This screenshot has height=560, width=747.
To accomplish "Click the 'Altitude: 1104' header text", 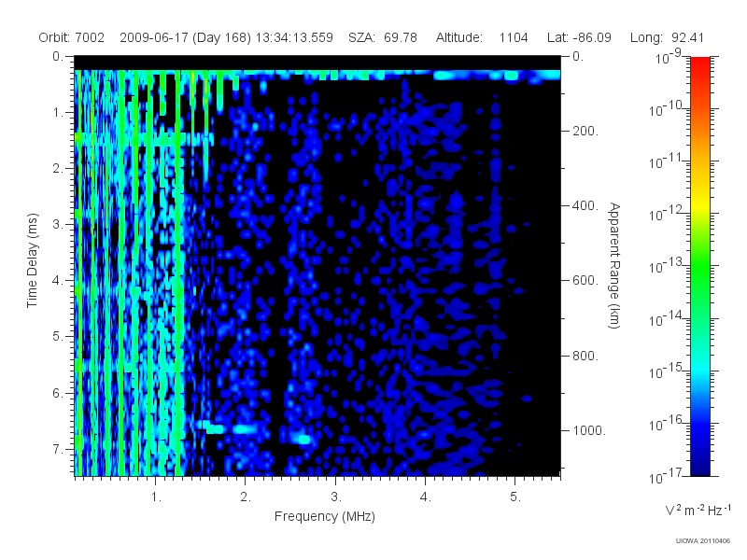I will point(482,37).
